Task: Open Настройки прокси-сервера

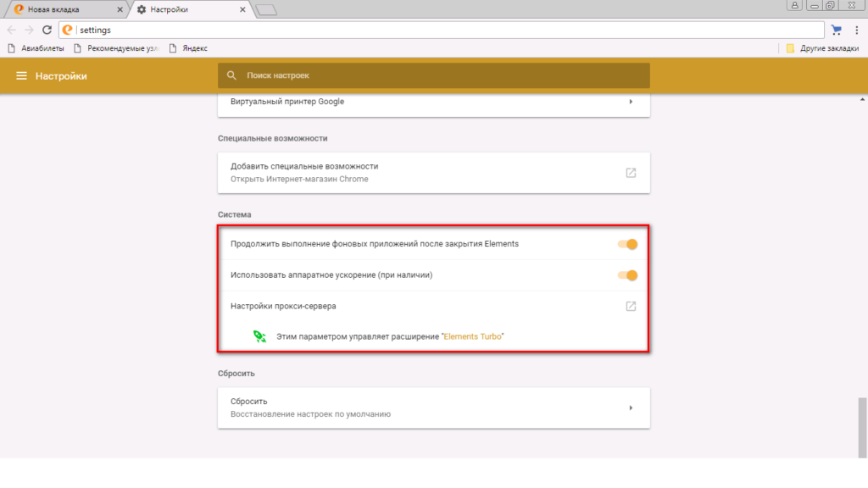Action: coord(433,306)
